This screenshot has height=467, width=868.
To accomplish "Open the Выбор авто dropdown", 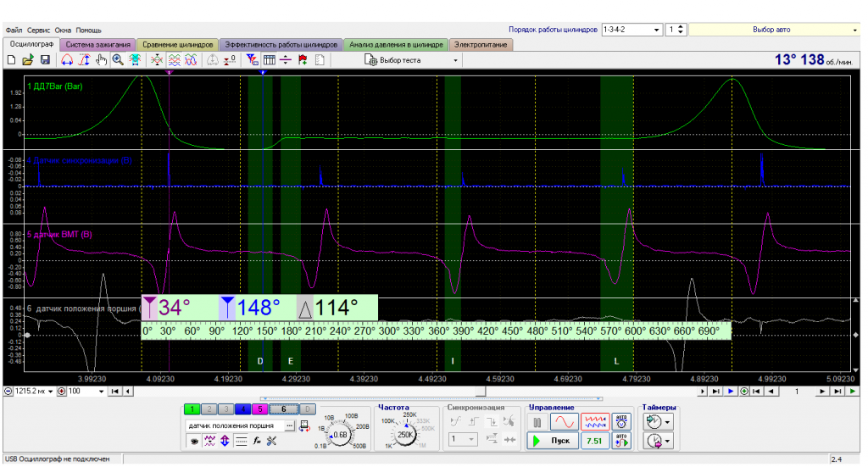I will coord(773,30).
